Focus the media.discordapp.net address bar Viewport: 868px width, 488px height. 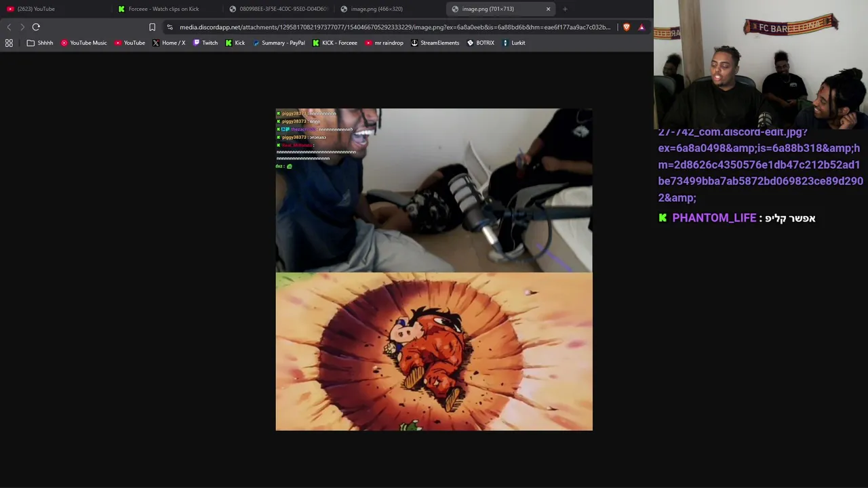395,27
